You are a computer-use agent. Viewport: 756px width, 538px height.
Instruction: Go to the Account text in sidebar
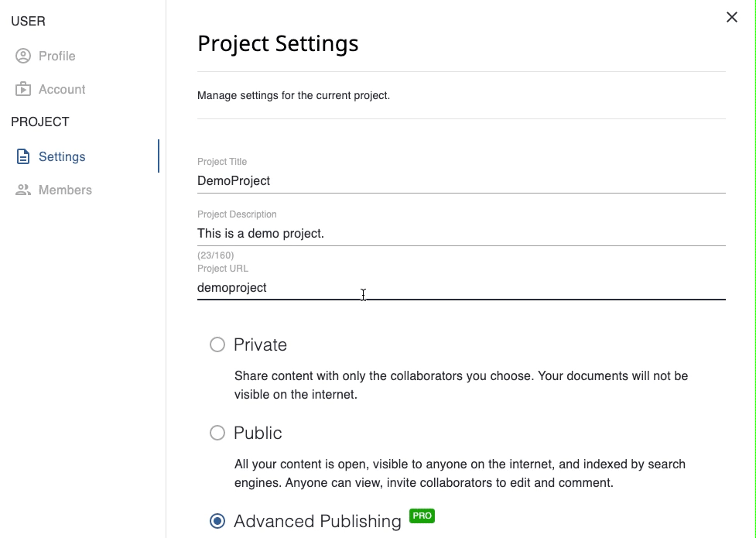(62, 89)
